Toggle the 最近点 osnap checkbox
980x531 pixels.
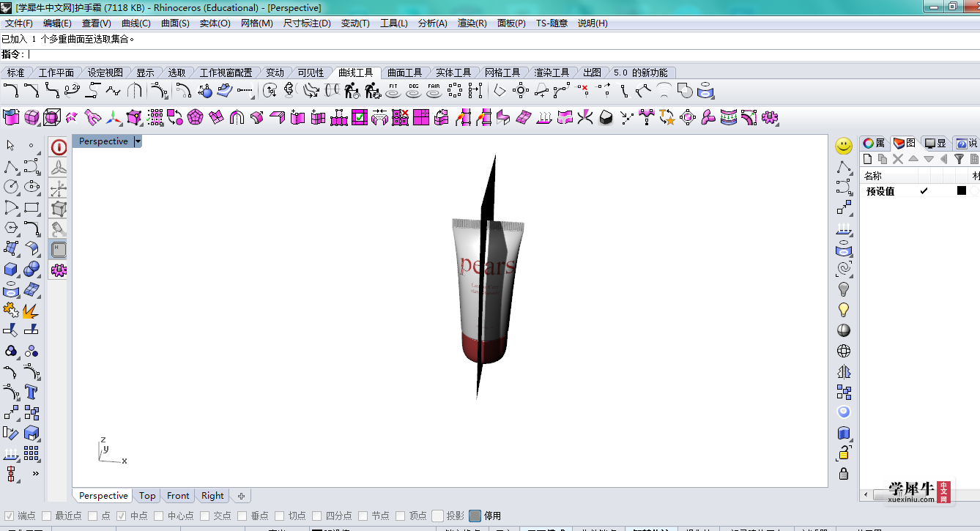pyautogui.click(x=46, y=516)
